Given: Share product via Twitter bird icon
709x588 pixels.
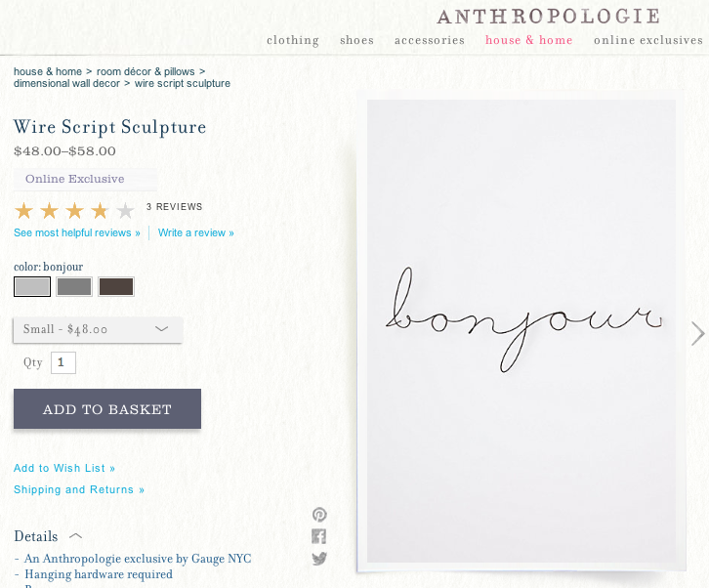Looking at the screenshot, I should click(319, 559).
